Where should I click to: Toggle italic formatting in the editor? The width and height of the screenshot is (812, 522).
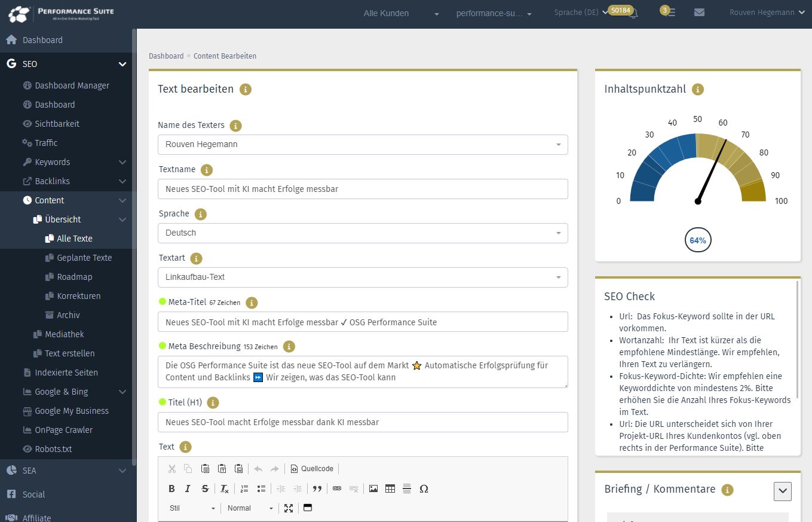[188, 489]
